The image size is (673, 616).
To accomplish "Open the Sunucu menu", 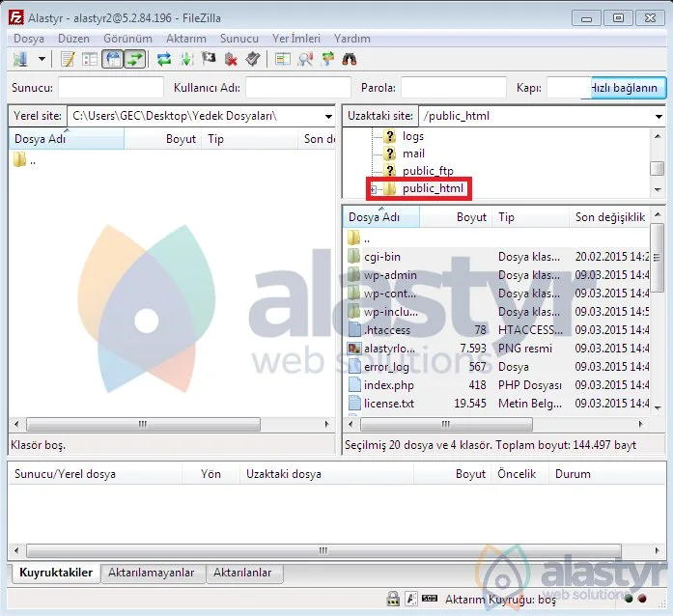I will point(238,39).
